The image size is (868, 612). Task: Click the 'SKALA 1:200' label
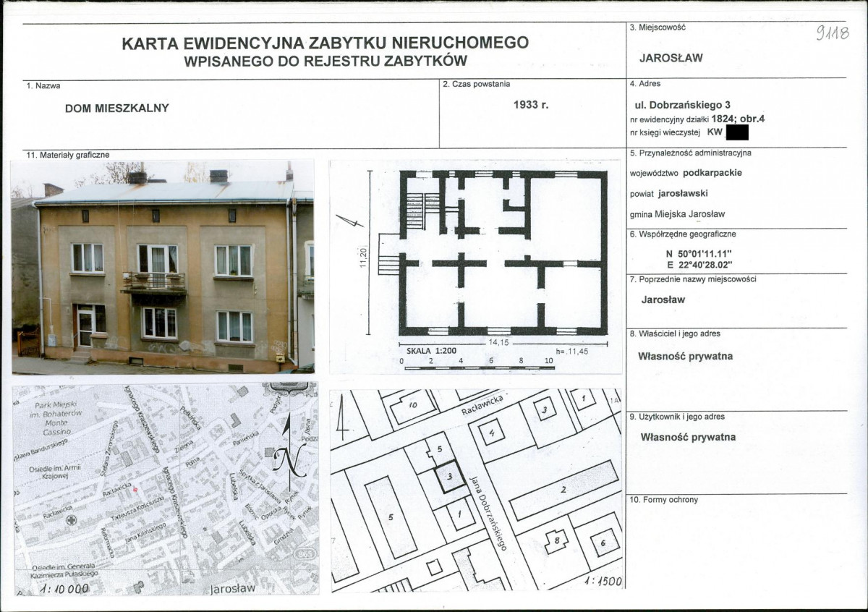[431, 349]
